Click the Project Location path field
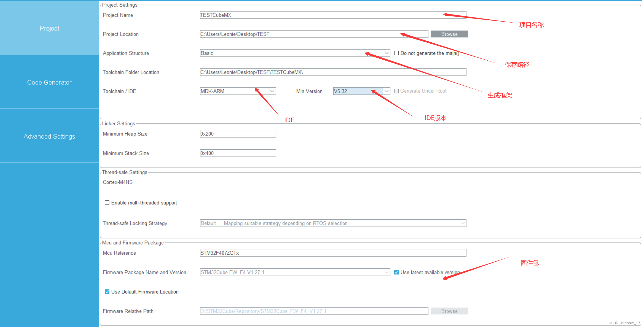Screen dimensions: 644x327 tap(314, 34)
